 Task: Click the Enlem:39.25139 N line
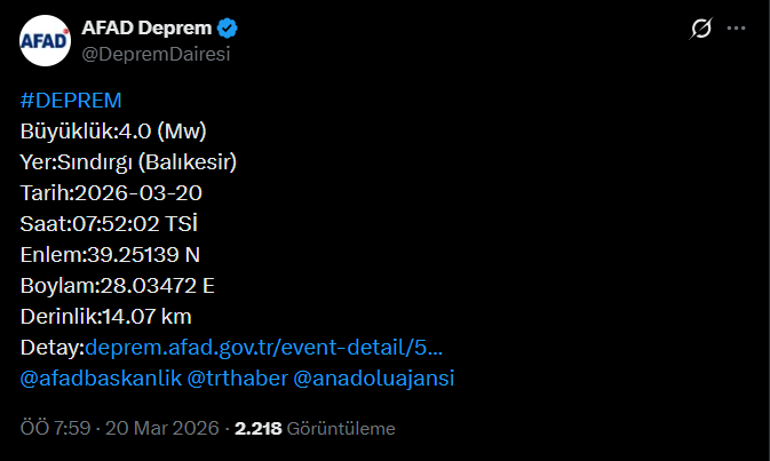pyautogui.click(x=110, y=254)
